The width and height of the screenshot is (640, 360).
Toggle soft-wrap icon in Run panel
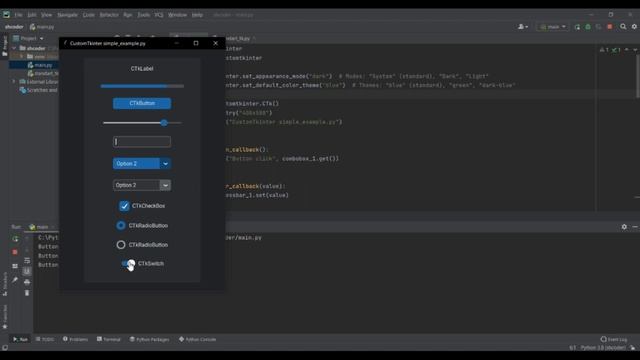pos(27,260)
